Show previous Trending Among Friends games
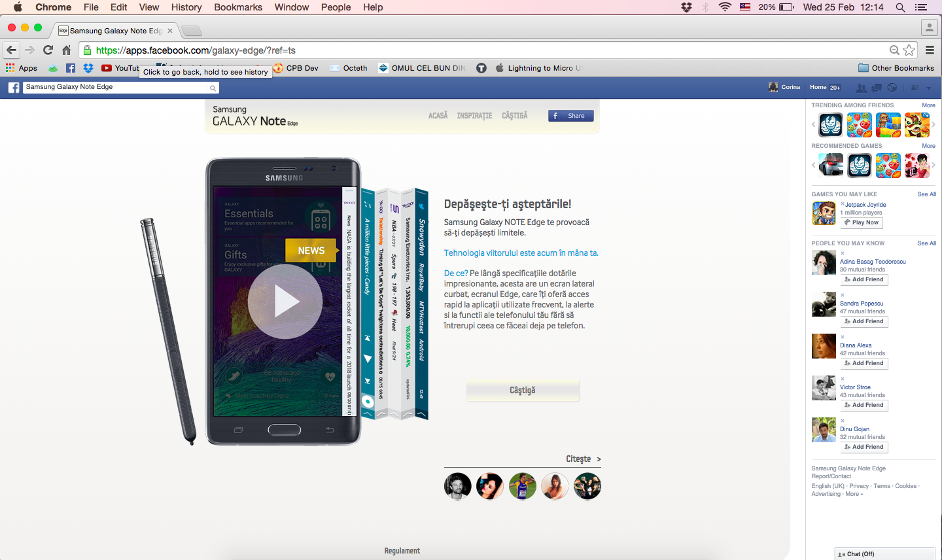 click(x=814, y=124)
